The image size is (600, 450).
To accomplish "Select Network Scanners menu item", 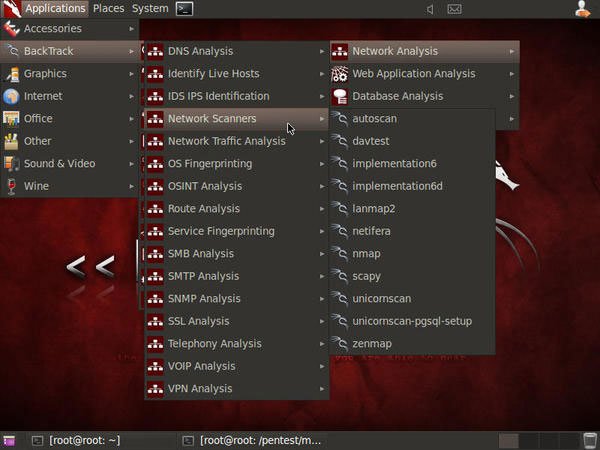I will pyautogui.click(x=236, y=119).
